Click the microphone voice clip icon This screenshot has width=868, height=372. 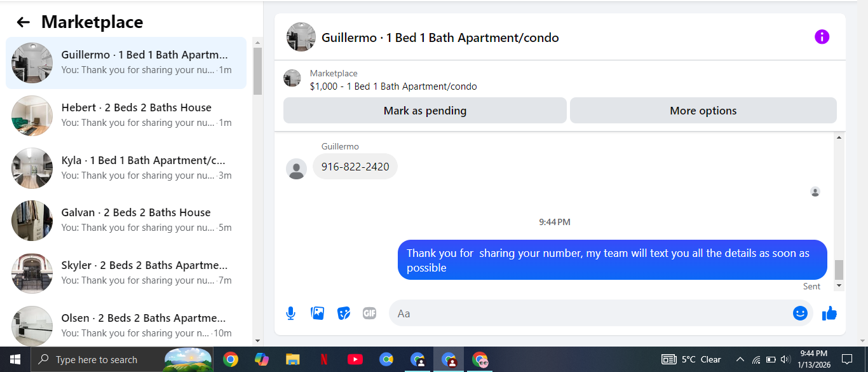point(290,313)
